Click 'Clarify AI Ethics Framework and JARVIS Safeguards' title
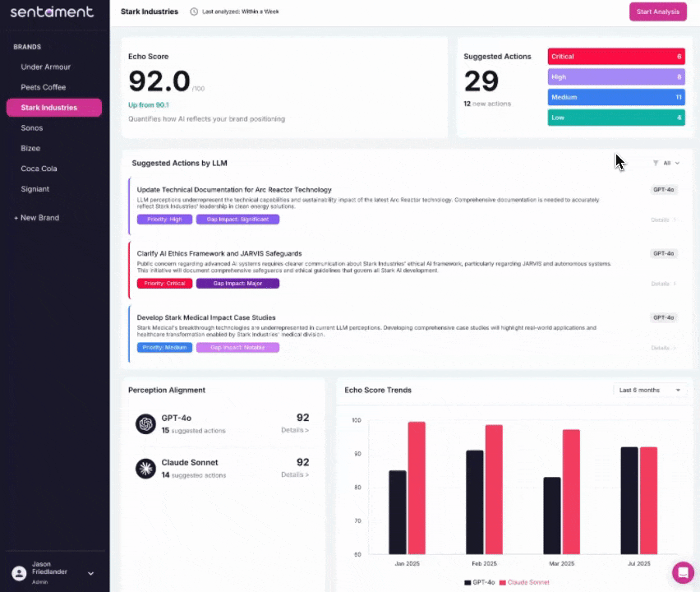700x592 pixels. pyautogui.click(x=219, y=253)
